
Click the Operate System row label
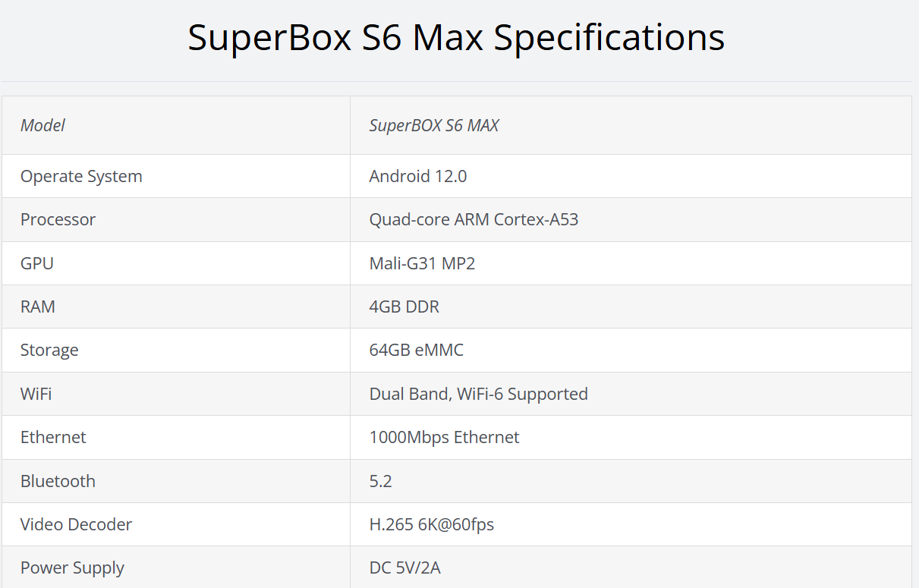[x=81, y=176]
